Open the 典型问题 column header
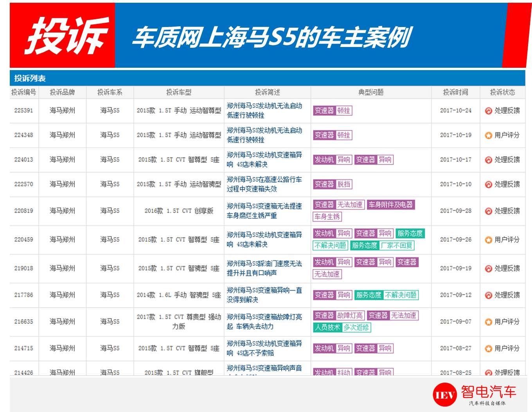 (x=371, y=92)
